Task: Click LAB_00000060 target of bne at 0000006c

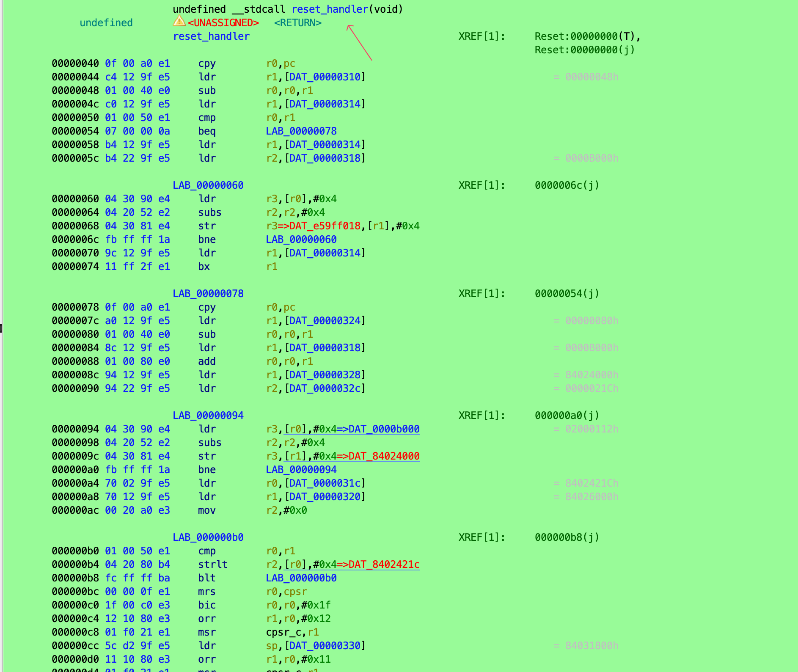Action: (x=301, y=240)
